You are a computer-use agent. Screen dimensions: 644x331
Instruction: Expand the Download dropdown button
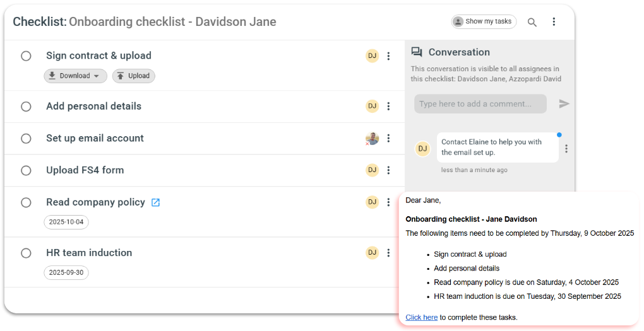75,76
